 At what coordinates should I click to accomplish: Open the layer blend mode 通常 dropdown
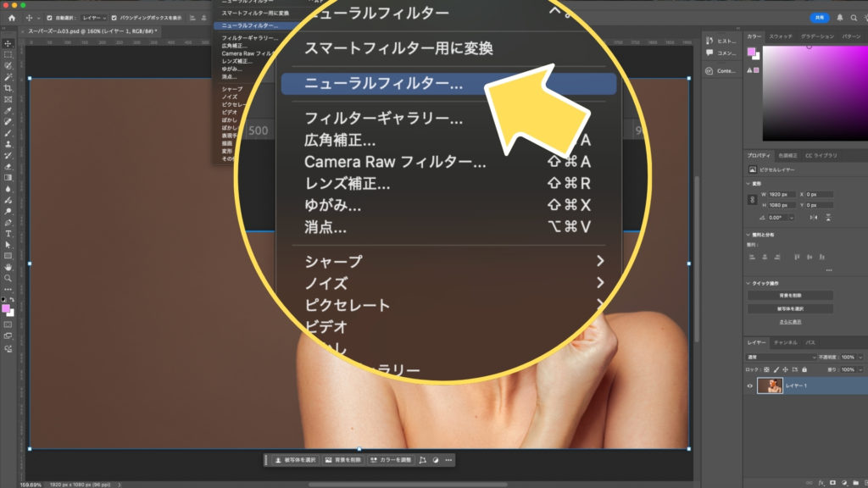coord(780,358)
